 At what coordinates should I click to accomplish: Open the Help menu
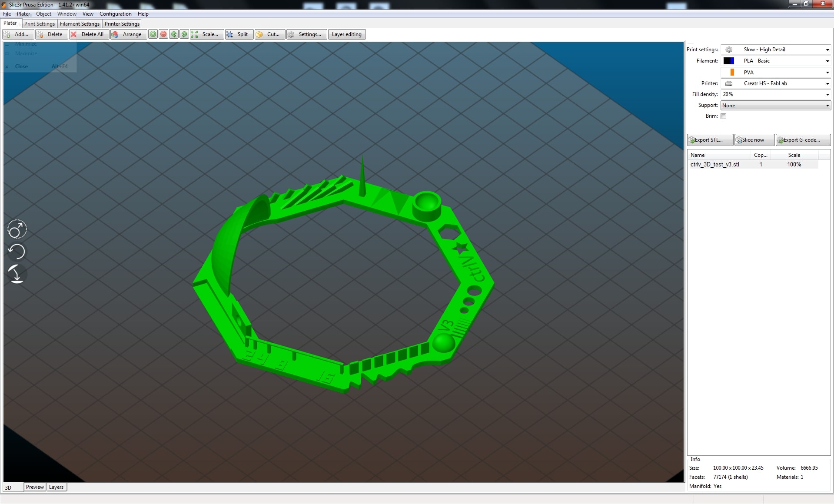click(x=143, y=14)
